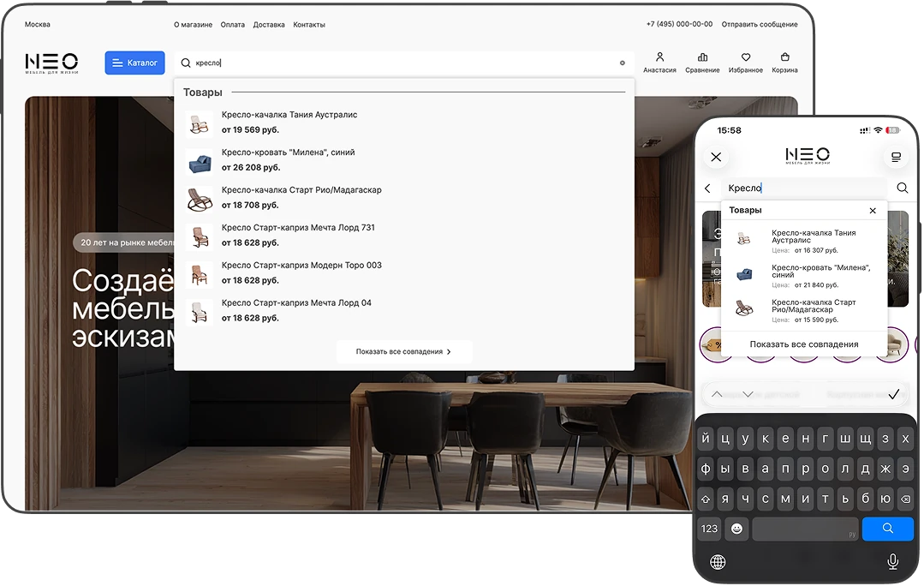The height and width of the screenshot is (586, 924).
Task: Click the thumbnail of Мечта Лорд 04 armchair
Action: click(x=200, y=313)
